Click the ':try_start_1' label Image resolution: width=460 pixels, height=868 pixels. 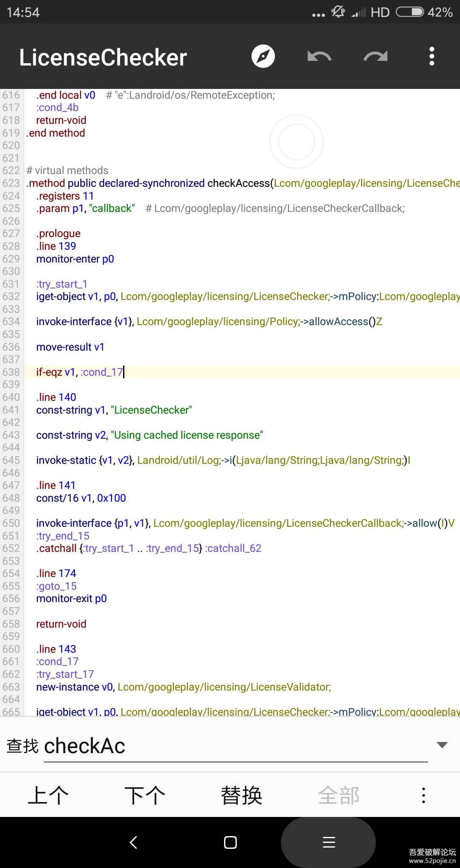pyautogui.click(x=62, y=284)
